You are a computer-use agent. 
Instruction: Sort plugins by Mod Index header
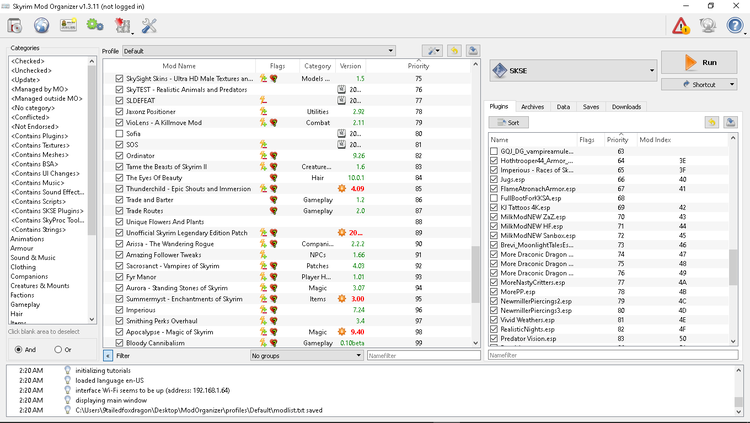point(655,140)
